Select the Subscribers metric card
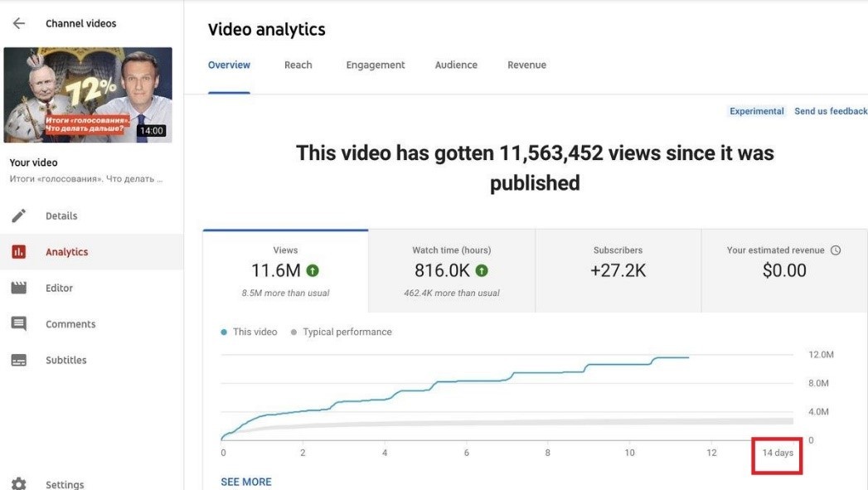The image size is (868, 490). [x=618, y=270]
